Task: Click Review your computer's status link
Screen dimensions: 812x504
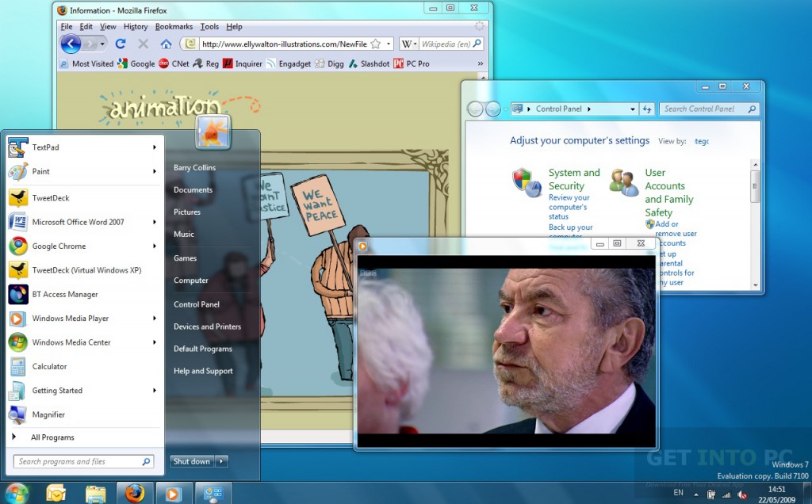Action: coord(569,207)
